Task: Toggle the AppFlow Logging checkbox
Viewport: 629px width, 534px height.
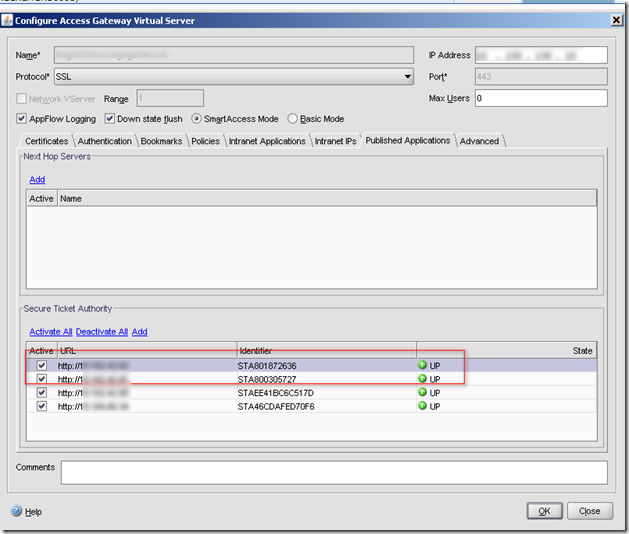Action: click(x=22, y=119)
